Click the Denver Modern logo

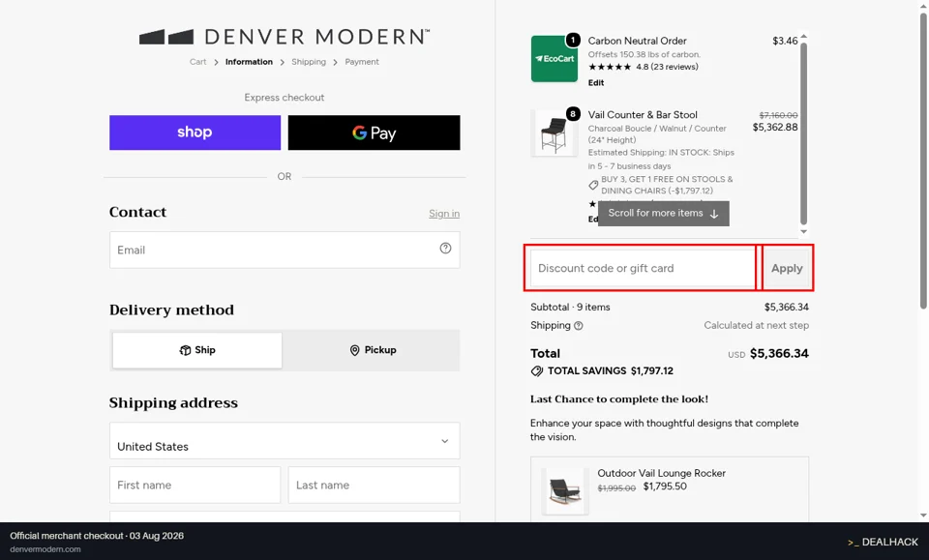[285, 37]
